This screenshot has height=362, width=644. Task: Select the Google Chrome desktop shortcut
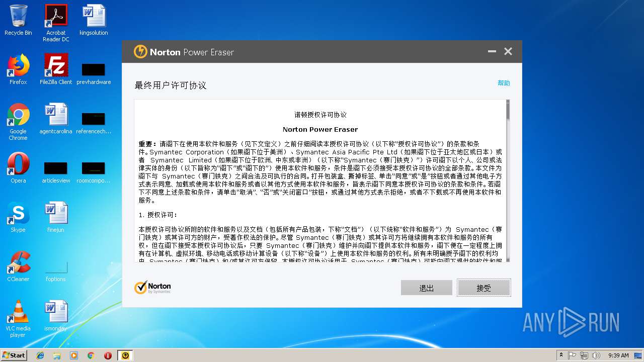18,122
